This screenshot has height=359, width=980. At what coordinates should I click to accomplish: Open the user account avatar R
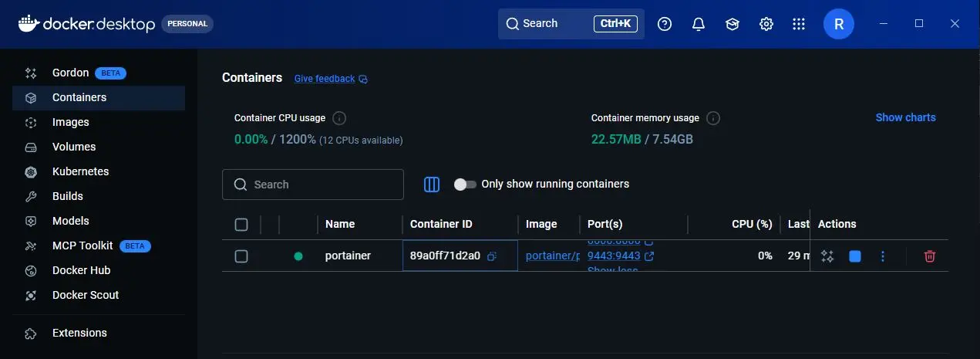tap(839, 24)
